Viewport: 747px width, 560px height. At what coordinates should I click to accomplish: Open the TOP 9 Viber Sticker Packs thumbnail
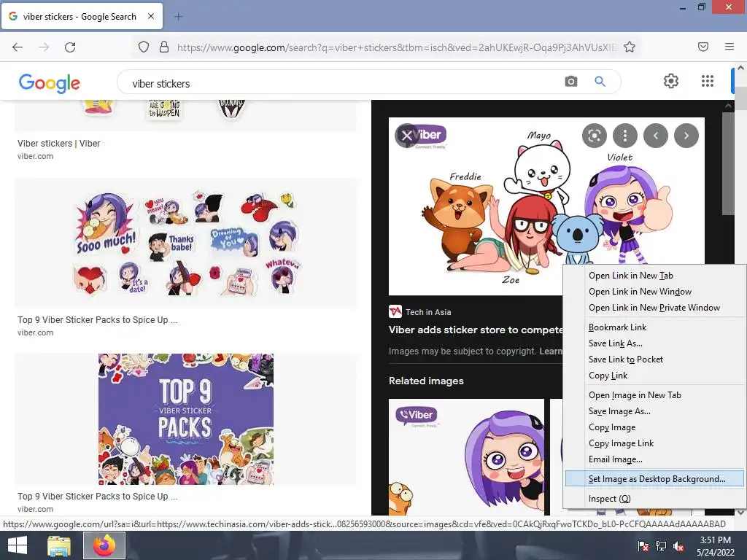[x=186, y=419]
